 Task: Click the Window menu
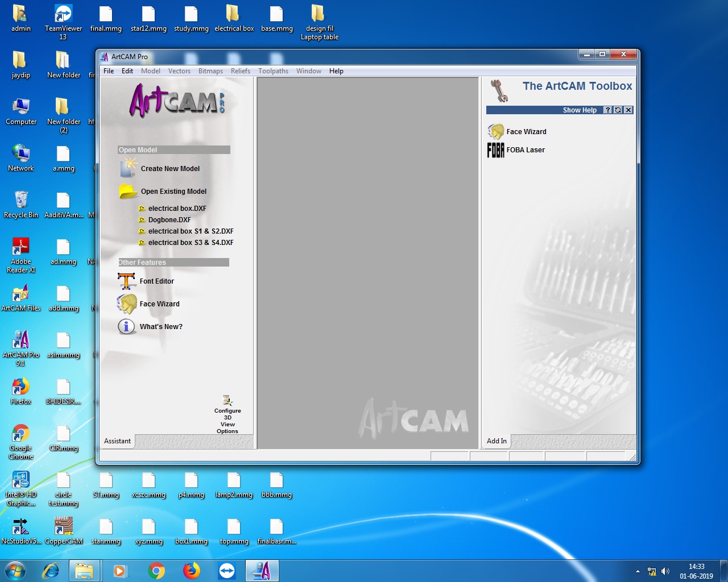(x=309, y=71)
